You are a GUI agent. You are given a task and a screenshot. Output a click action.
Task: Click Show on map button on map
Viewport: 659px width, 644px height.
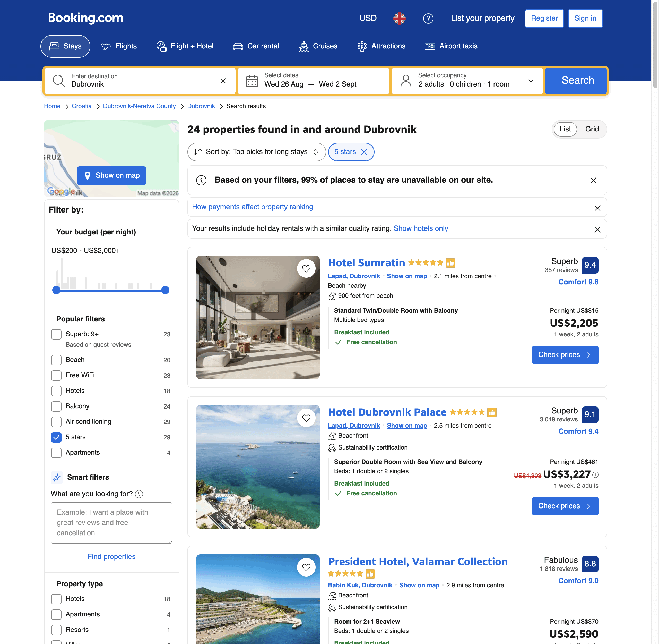[x=111, y=175]
